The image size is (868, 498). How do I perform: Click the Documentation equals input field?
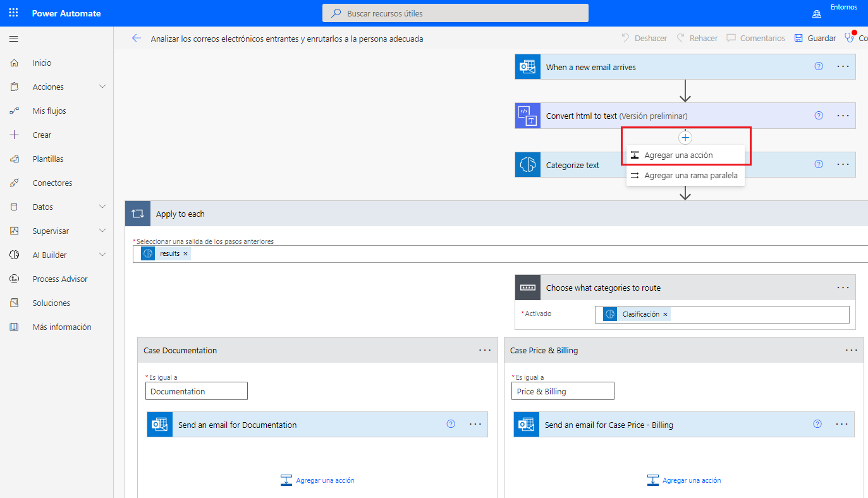197,391
